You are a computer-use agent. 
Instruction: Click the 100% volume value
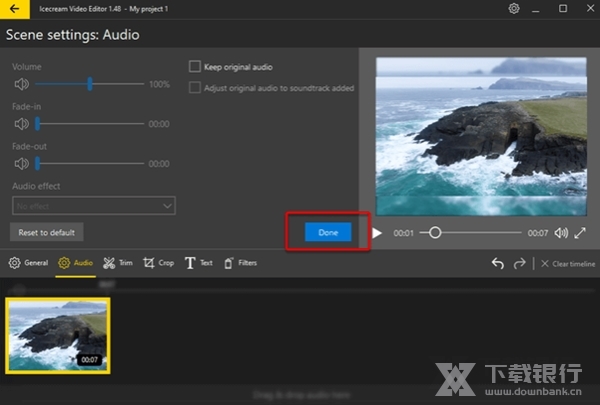(x=160, y=84)
